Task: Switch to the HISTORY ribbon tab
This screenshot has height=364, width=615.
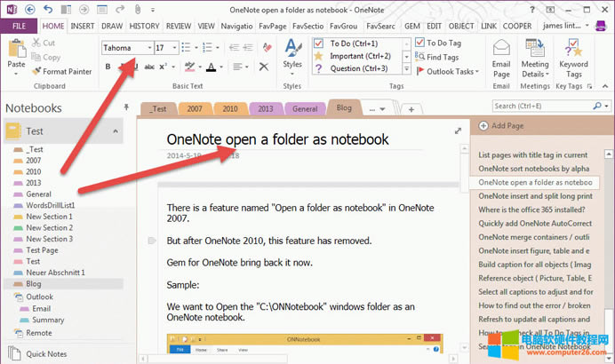Action: click(x=144, y=26)
